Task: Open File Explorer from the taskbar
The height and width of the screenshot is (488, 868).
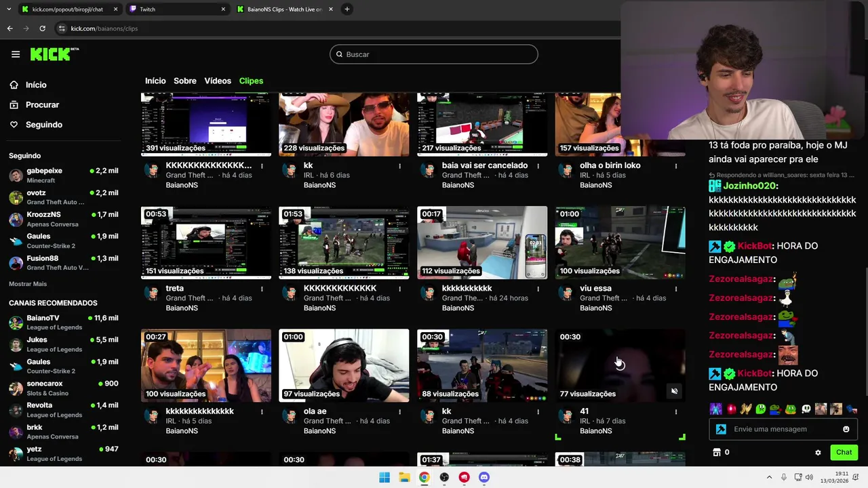Action: [404, 477]
